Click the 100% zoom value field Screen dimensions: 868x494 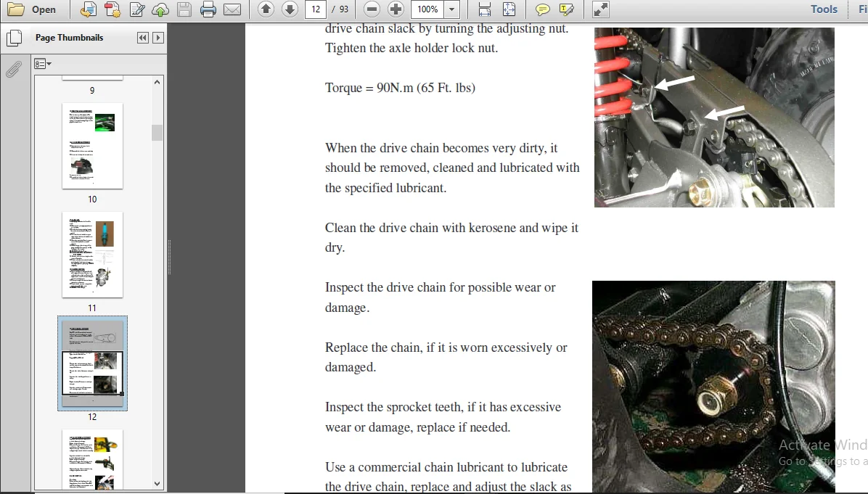(427, 9)
